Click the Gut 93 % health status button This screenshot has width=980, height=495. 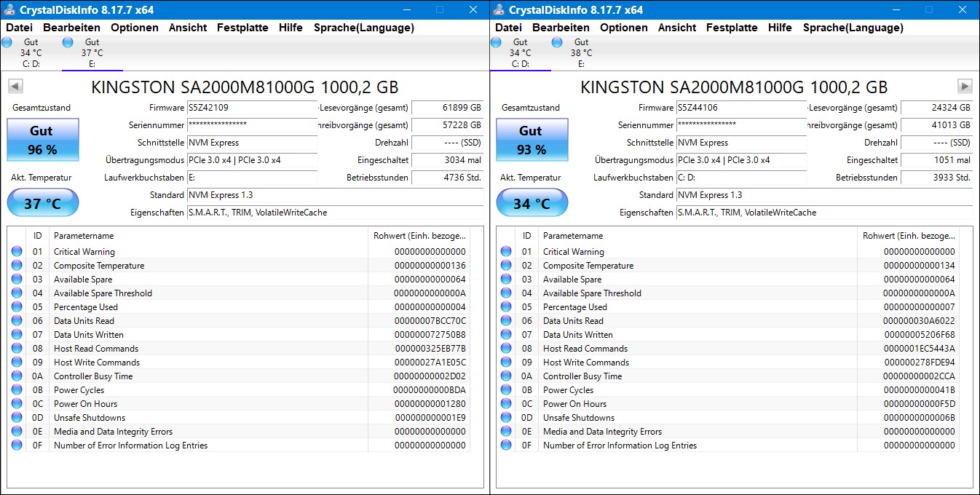(531, 140)
